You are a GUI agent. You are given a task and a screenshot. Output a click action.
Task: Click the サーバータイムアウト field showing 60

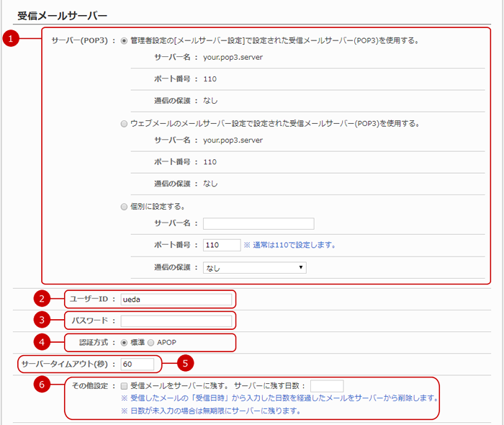coord(138,364)
